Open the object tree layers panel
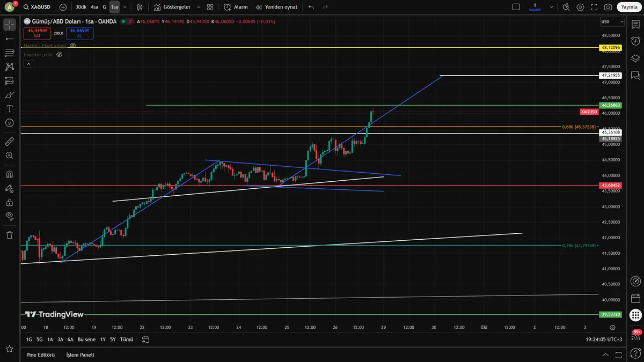The image size is (644, 362). pyautogui.click(x=635, y=58)
